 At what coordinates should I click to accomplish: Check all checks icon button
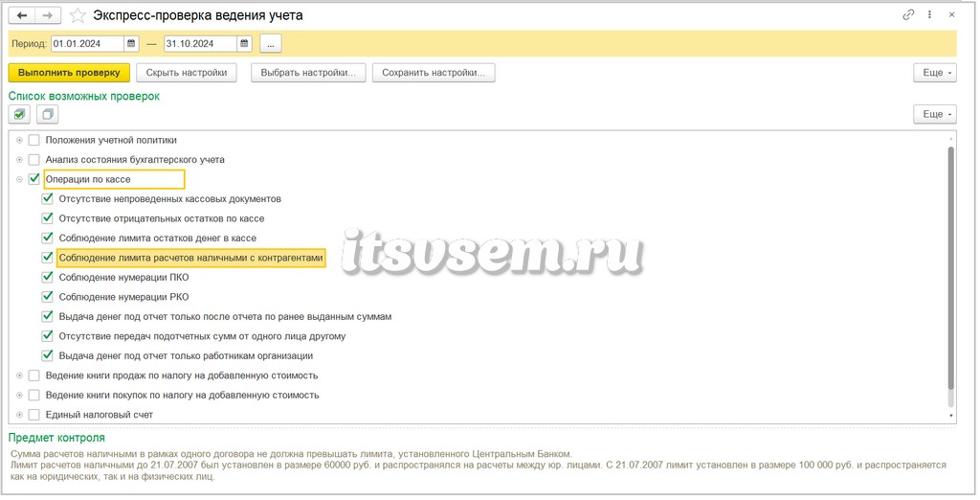tap(19, 115)
